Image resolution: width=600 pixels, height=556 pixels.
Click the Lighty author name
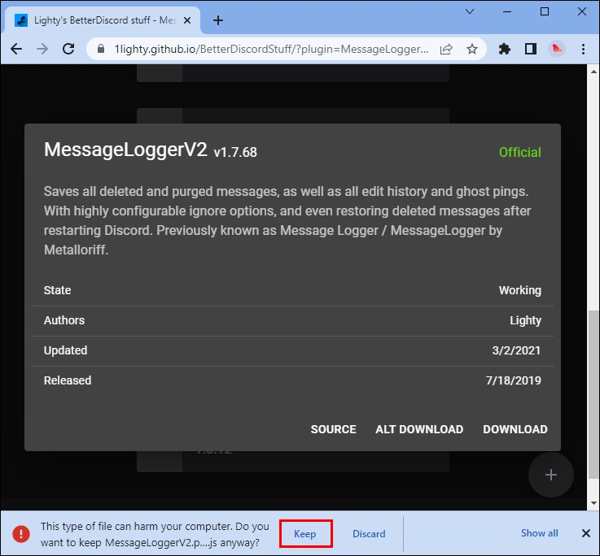point(525,320)
